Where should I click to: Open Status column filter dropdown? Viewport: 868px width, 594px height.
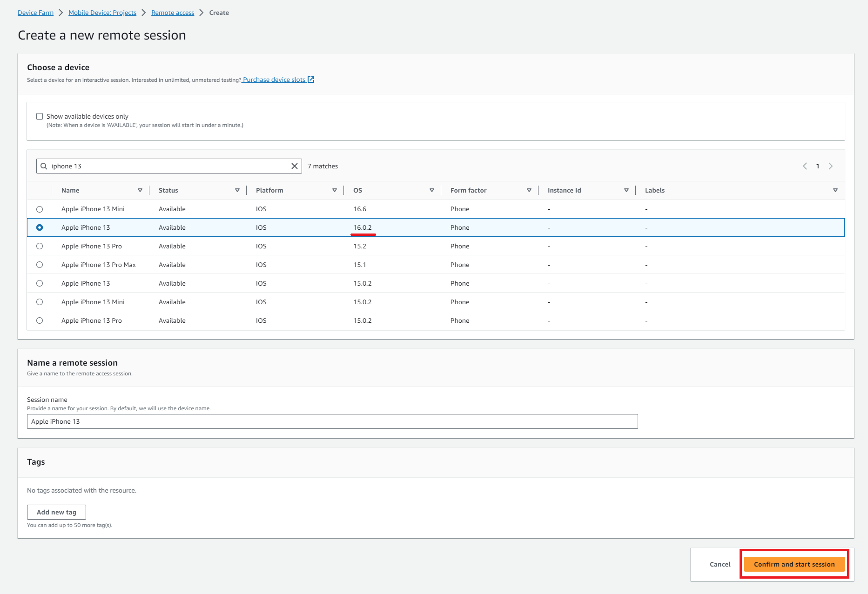[237, 190]
